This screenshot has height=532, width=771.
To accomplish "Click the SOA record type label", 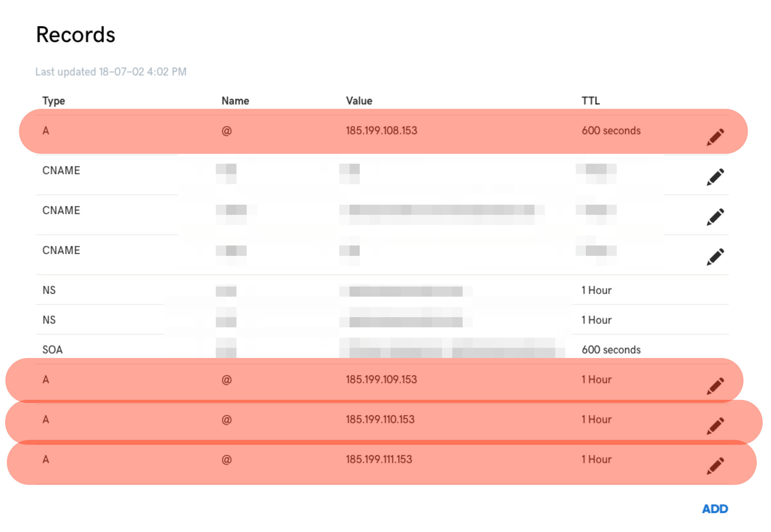I will [53, 349].
